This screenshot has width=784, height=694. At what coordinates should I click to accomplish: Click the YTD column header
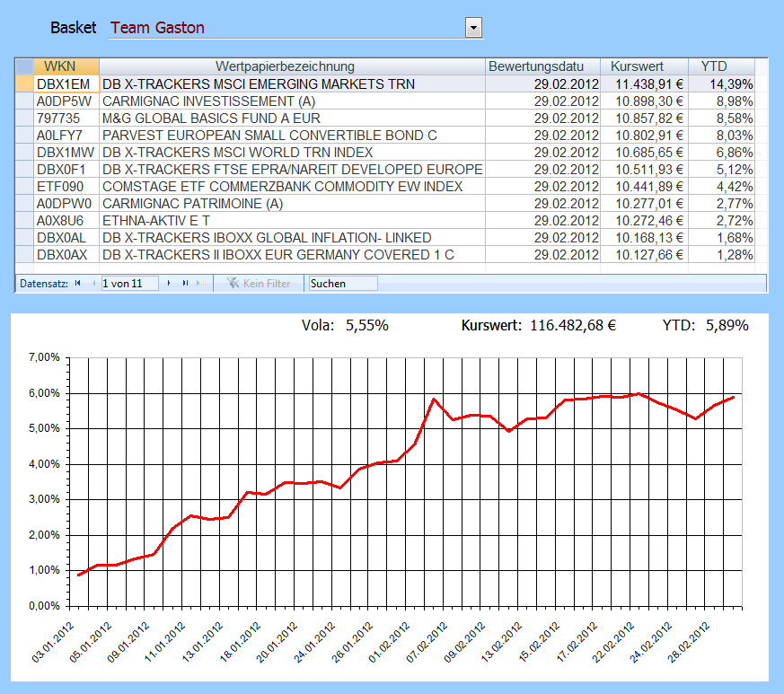pyautogui.click(x=713, y=66)
